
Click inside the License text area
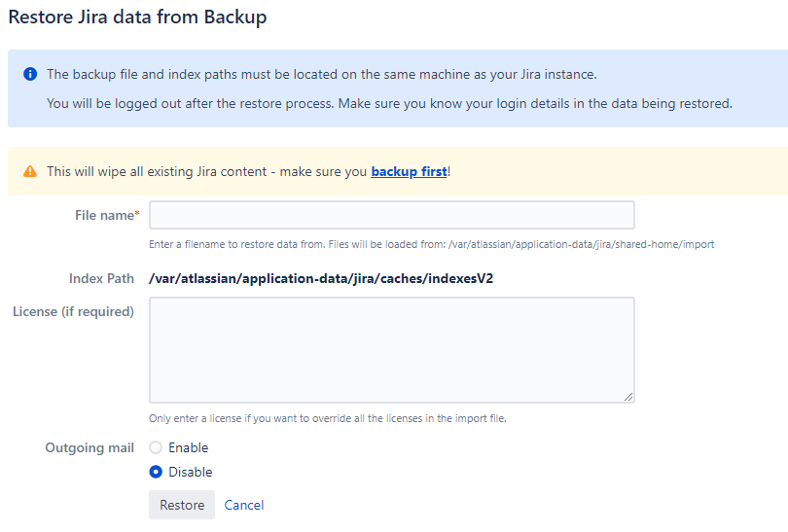[x=392, y=350]
